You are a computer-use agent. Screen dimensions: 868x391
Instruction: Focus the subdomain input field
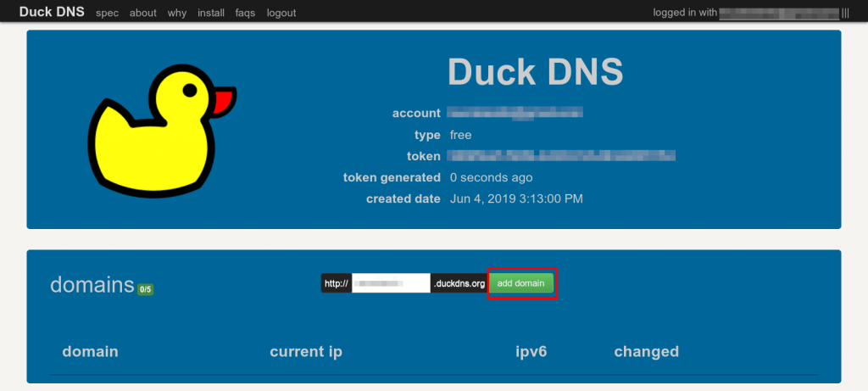click(x=391, y=283)
